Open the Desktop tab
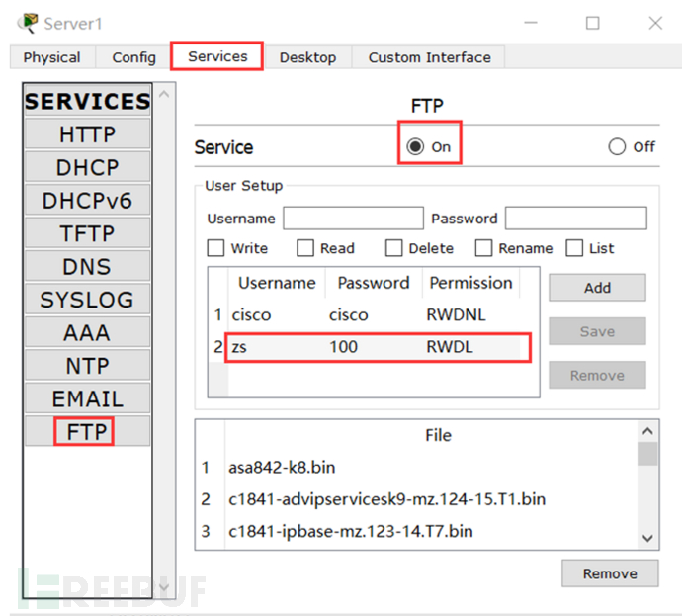 click(307, 57)
